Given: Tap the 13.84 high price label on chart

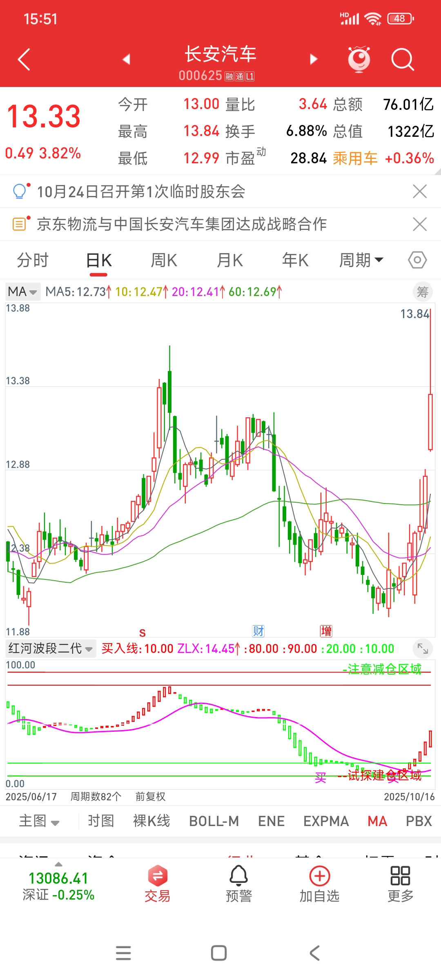Looking at the screenshot, I should (414, 314).
